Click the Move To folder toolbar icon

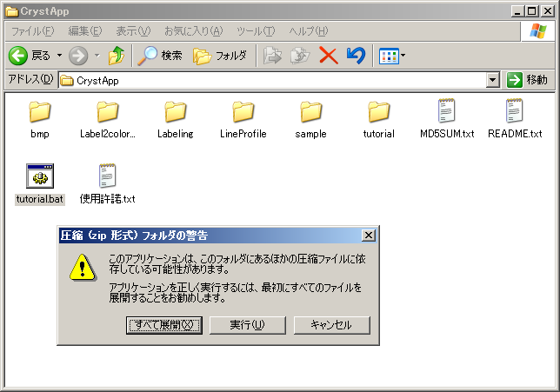(x=272, y=56)
